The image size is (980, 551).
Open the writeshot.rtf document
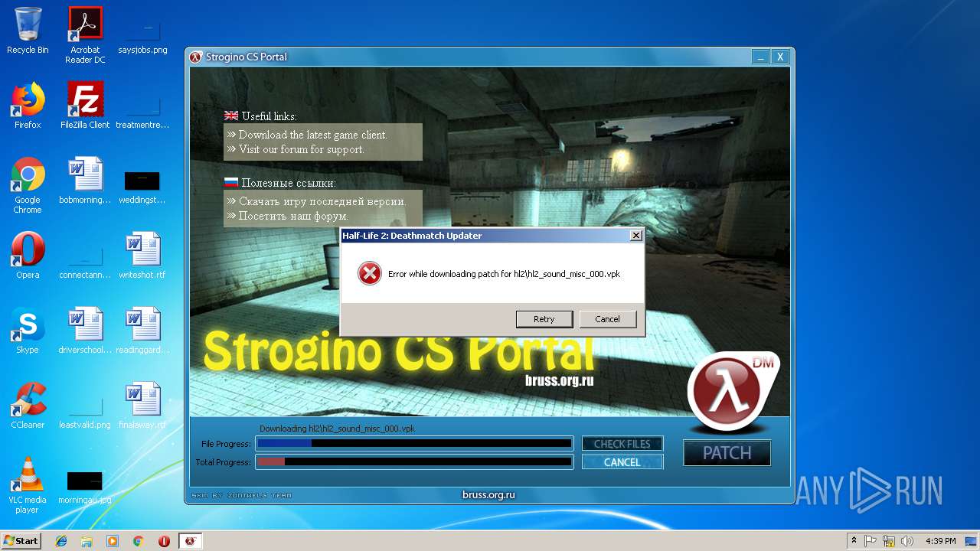click(142, 256)
